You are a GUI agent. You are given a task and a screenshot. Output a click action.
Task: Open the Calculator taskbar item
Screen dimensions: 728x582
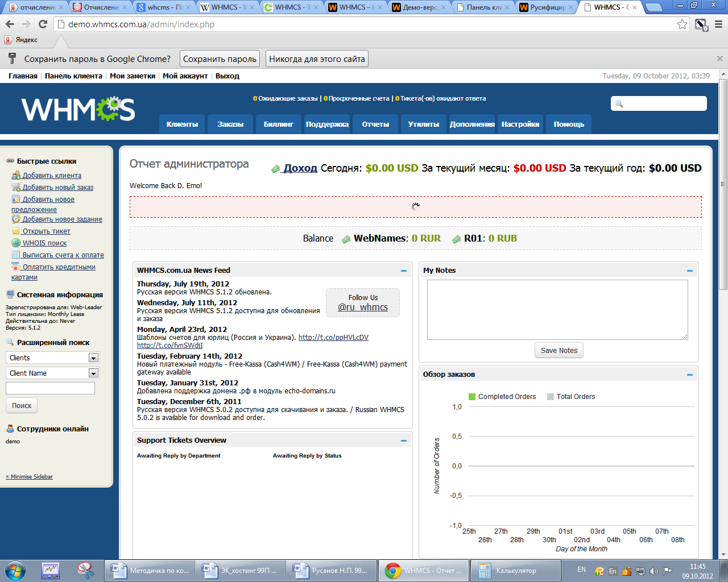(x=516, y=571)
